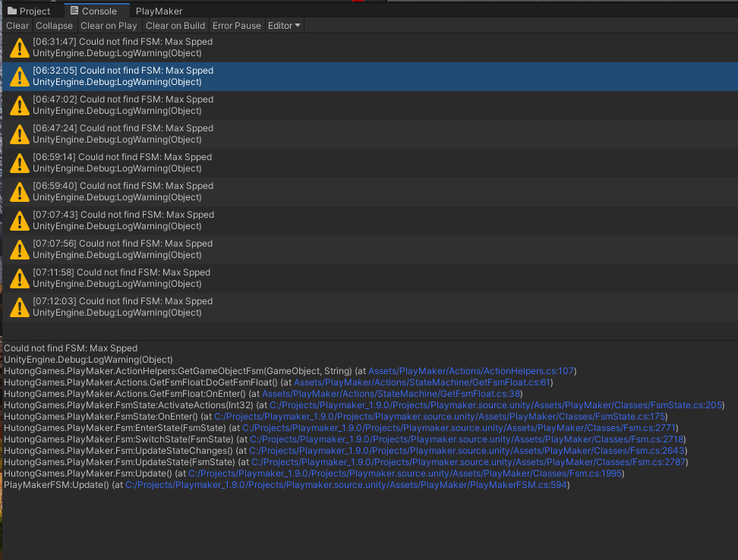Click warning icon of 07:07:43 entry

point(19,221)
